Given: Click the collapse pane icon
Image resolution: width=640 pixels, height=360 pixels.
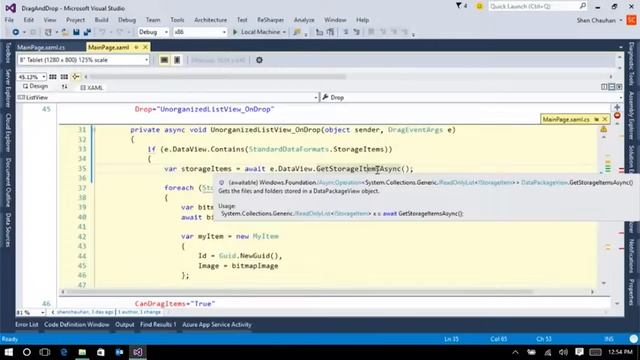Looking at the screenshot, I should [x=619, y=87].
